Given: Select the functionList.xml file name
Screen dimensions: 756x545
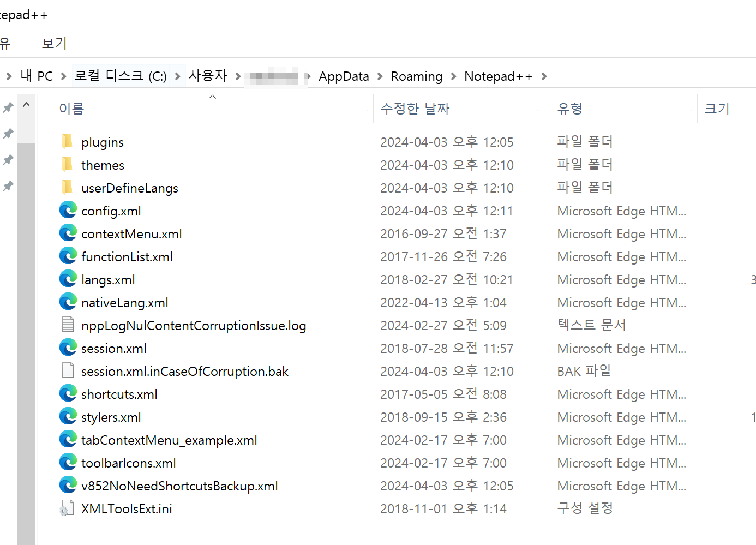Looking at the screenshot, I should point(127,257).
